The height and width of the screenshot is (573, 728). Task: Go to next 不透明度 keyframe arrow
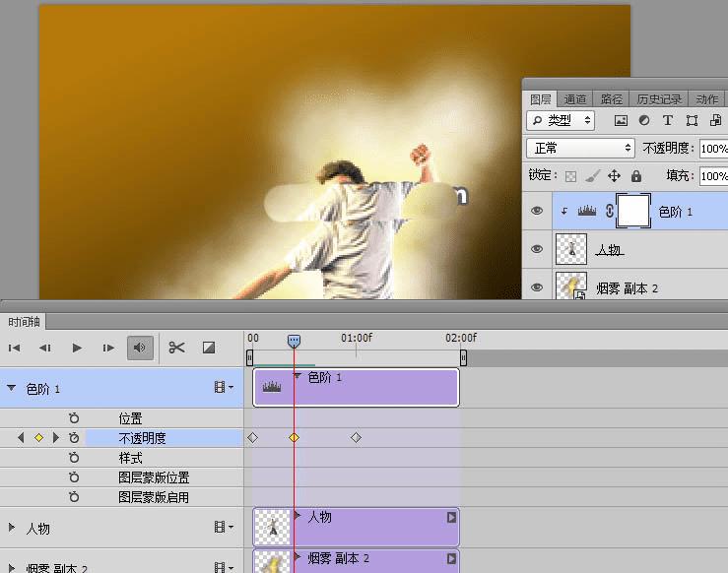[x=56, y=437]
